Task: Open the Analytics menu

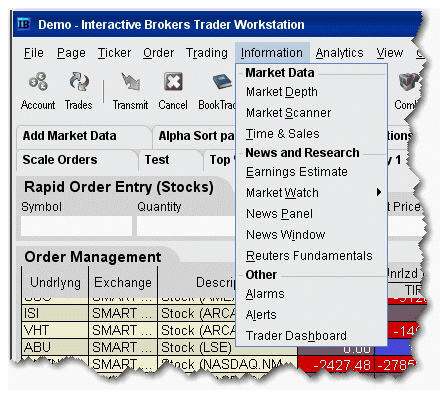Action: [339, 53]
